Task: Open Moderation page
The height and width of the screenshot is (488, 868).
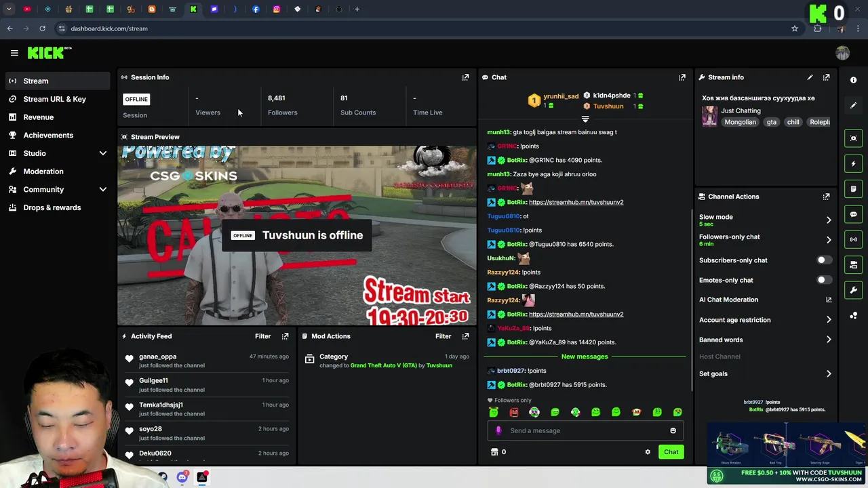Action: tap(58, 171)
